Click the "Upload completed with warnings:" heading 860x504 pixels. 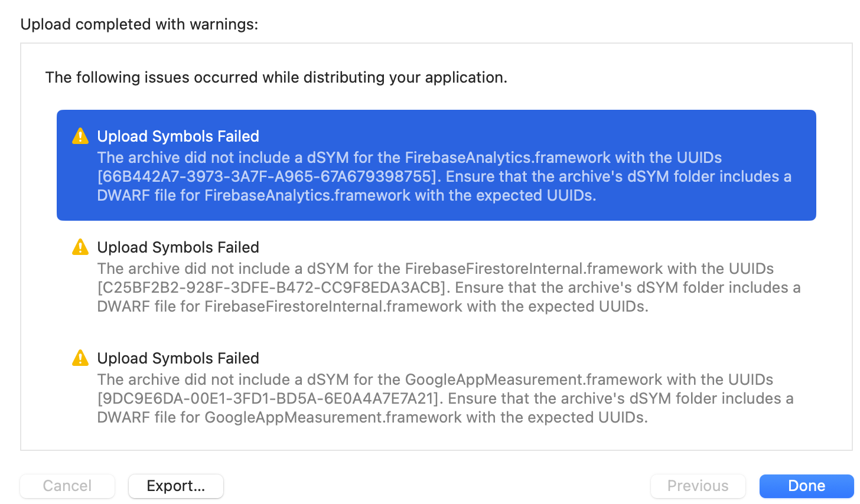point(139,24)
